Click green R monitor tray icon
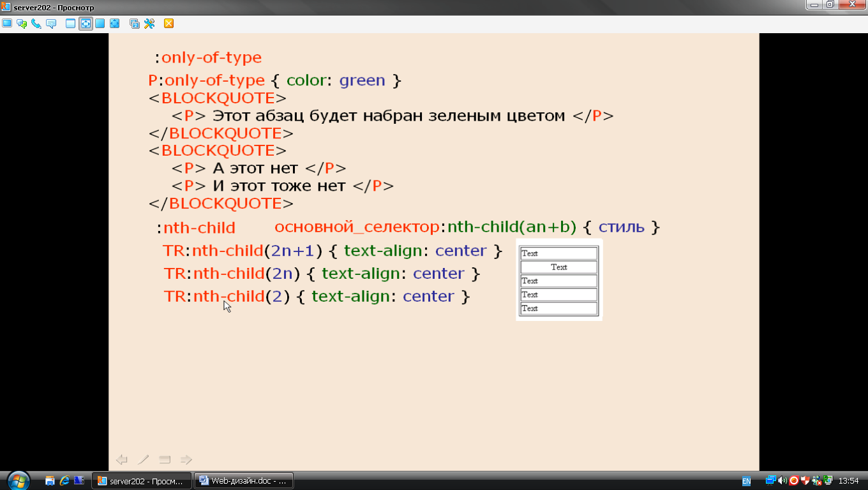 click(x=828, y=481)
